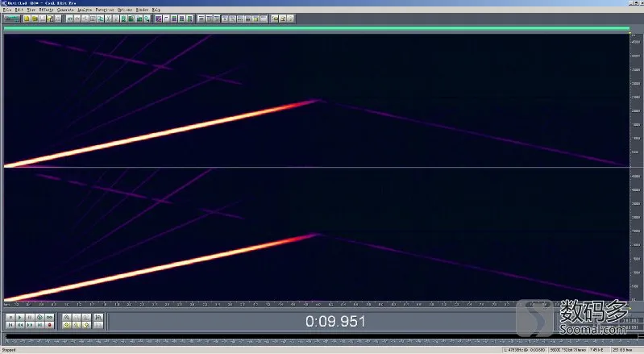Image resolution: width=644 pixels, height=354 pixels.
Task: Open a file using yellow folder icon
Action: coord(35,19)
